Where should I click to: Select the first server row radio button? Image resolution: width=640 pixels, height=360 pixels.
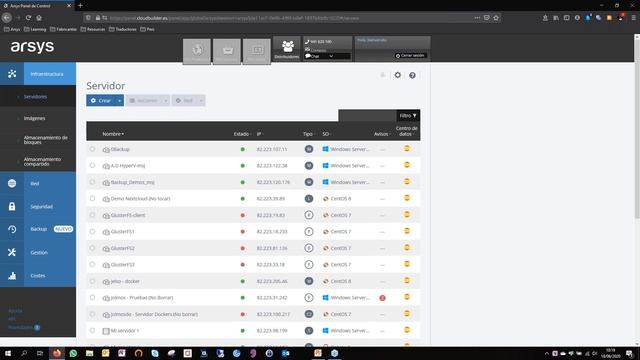click(92, 149)
